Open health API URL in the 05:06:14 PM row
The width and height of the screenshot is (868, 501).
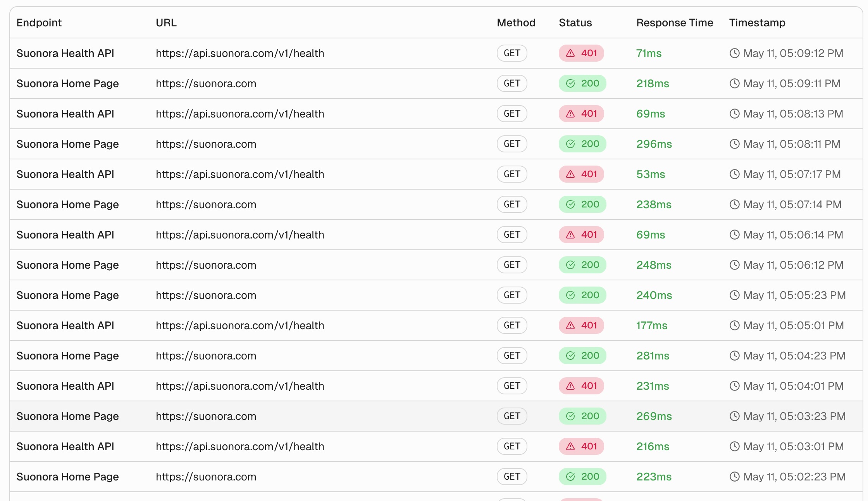point(240,235)
